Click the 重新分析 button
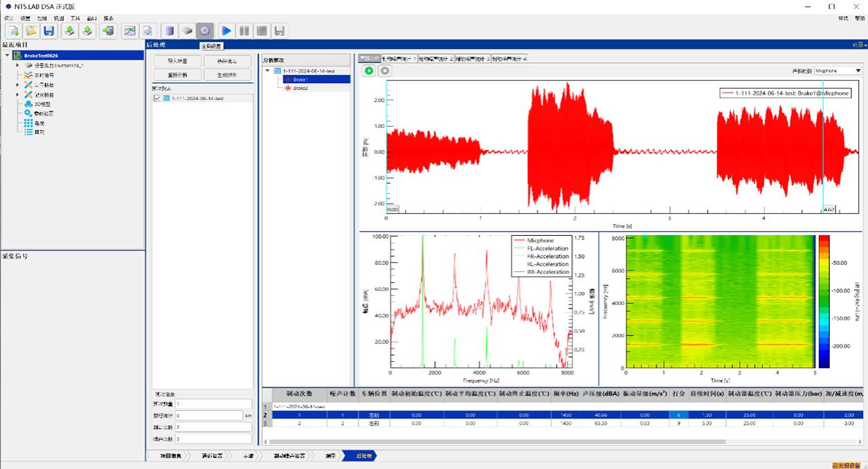Screen dimensions: 868x469 click(x=177, y=75)
